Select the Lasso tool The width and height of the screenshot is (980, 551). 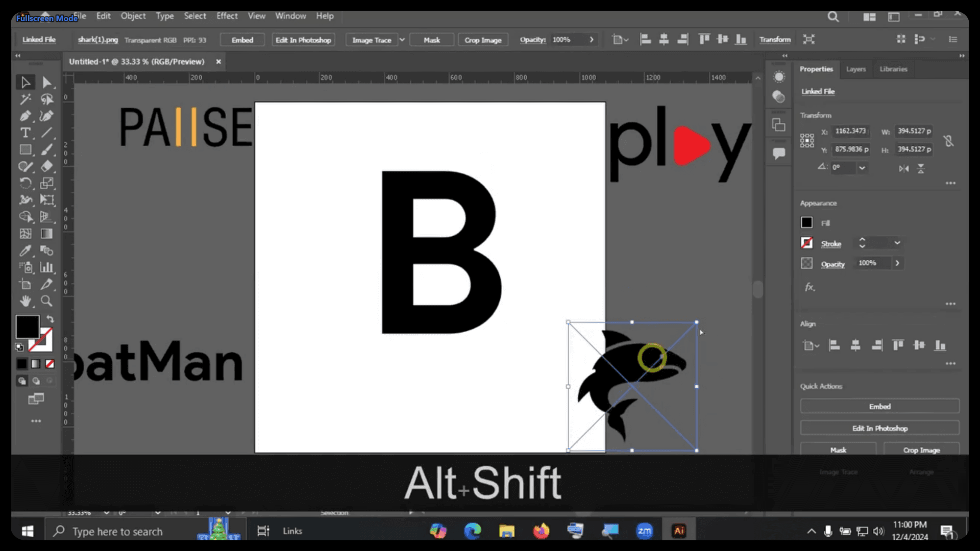point(46,99)
